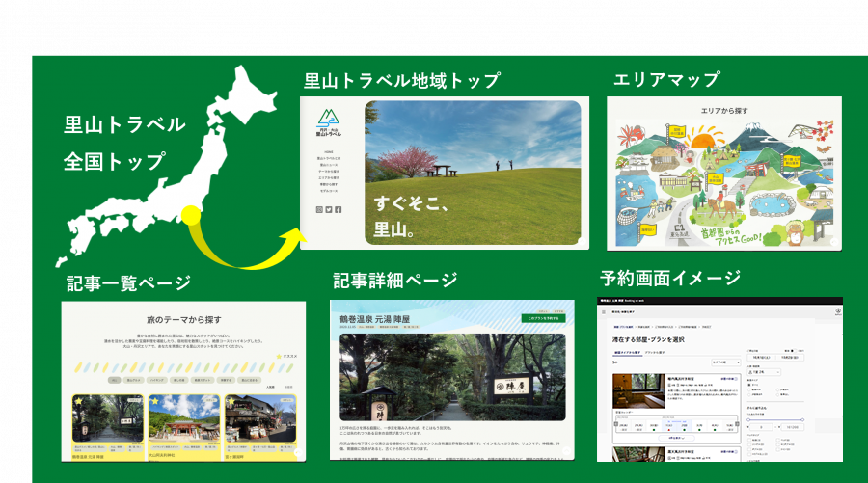This screenshot has width=868, height=483.
Task: Open the Twitter icon in the sidebar
Action: point(329,210)
